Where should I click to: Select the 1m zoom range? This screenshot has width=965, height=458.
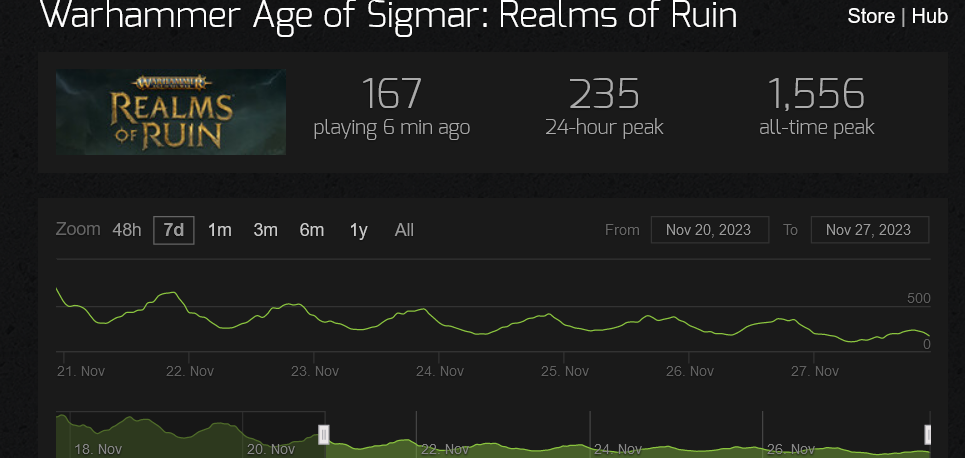pyautogui.click(x=220, y=230)
